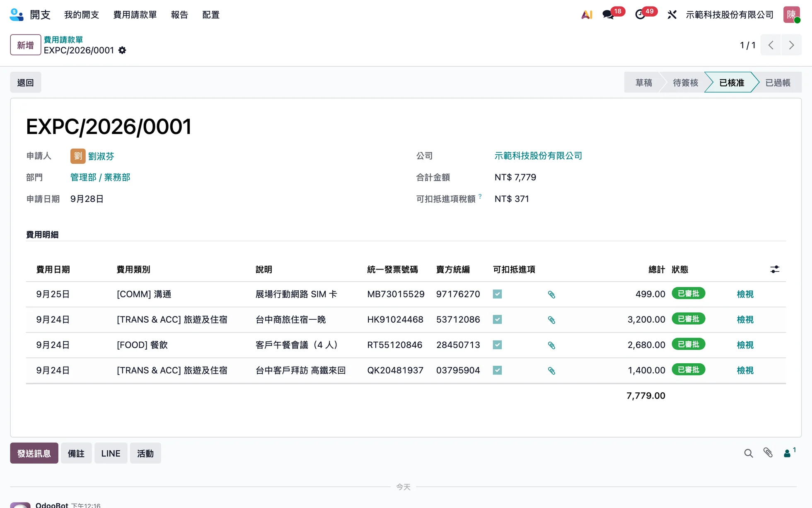
Task: Open the conversations icon with 18 badge
Action: click(x=608, y=15)
